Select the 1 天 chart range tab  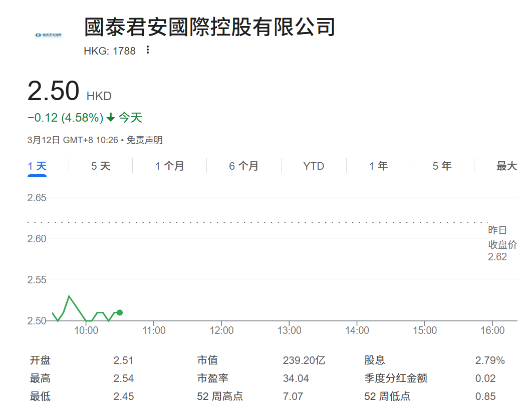pos(37,166)
